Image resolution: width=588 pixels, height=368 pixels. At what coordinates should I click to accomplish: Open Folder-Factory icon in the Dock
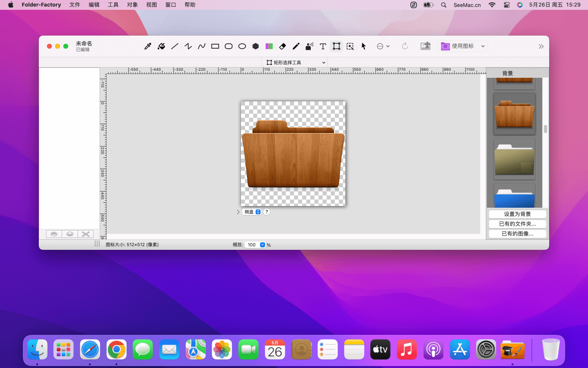click(x=512, y=350)
